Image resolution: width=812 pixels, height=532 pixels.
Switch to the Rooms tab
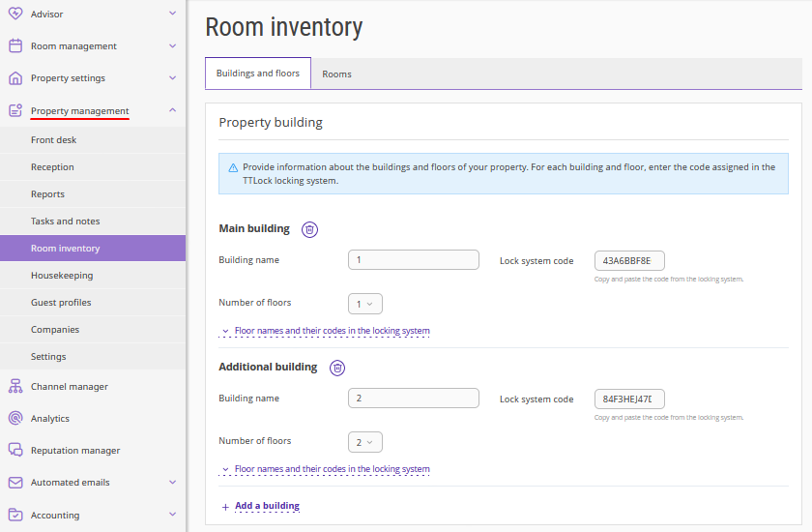click(336, 74)
